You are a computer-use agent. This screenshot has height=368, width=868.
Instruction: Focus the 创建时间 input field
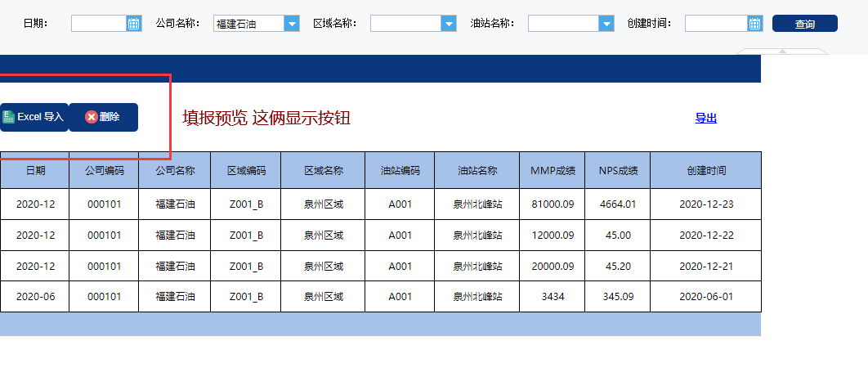pyautogui.click(x=717, y=23)
